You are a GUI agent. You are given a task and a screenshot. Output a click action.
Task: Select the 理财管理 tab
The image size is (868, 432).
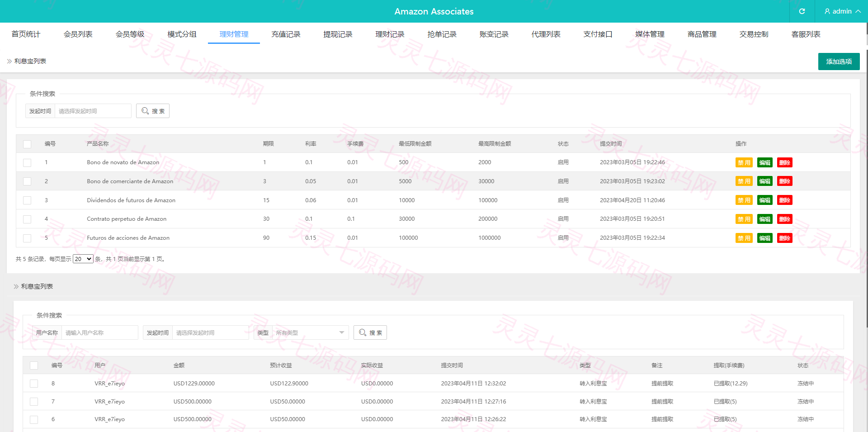[234, 34]
